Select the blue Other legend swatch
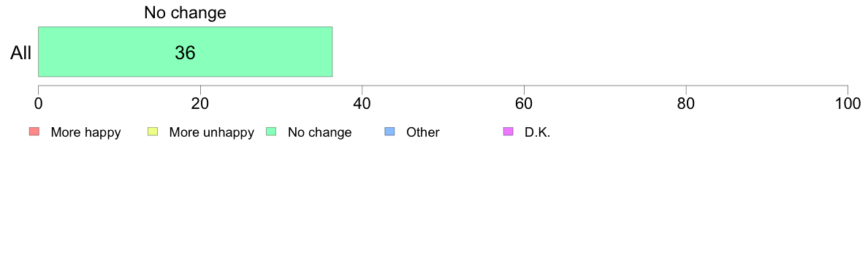 389,132
